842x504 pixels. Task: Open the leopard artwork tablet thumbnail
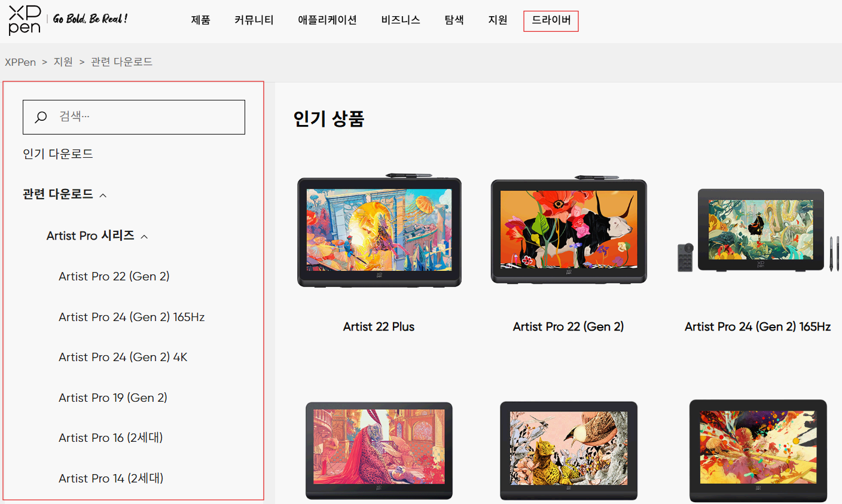pyautogui.click(x=379, y=451)
